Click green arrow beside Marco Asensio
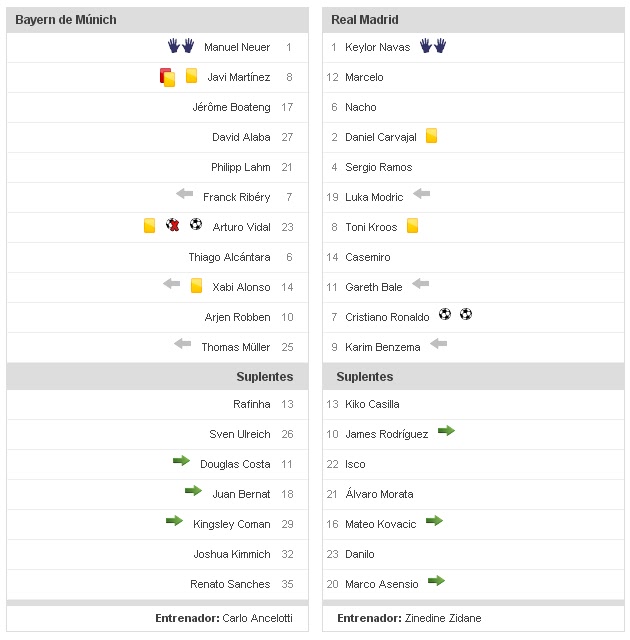 pos(436,581)
